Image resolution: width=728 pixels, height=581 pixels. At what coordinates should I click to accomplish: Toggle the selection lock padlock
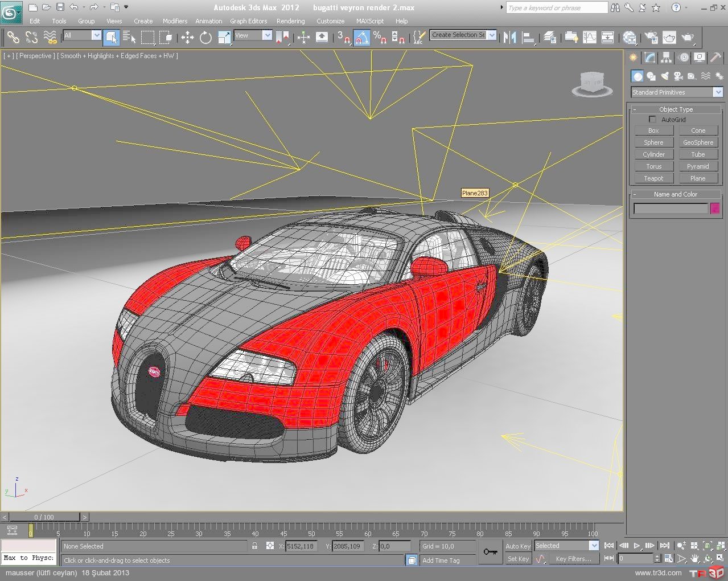tap(254, 546)
